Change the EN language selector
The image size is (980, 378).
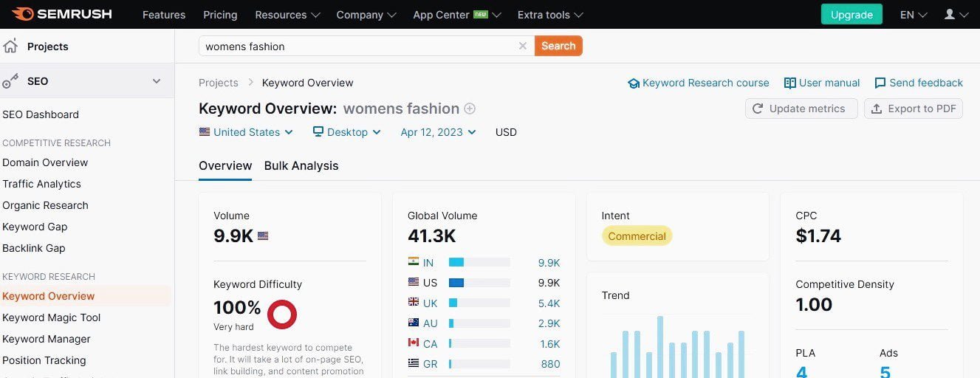(x=914, y=15)
